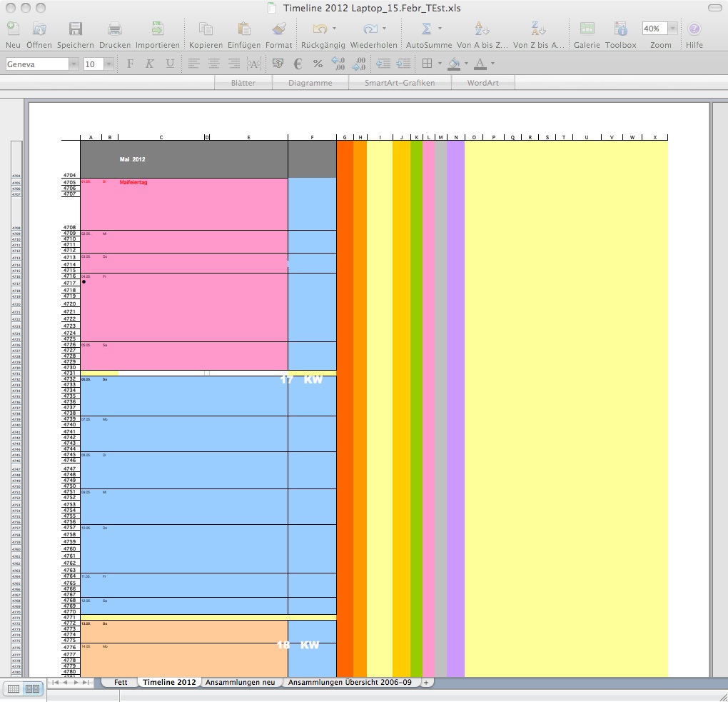Click the Mai 2012 header cell

pyautogui.click(x=132, y=159)
